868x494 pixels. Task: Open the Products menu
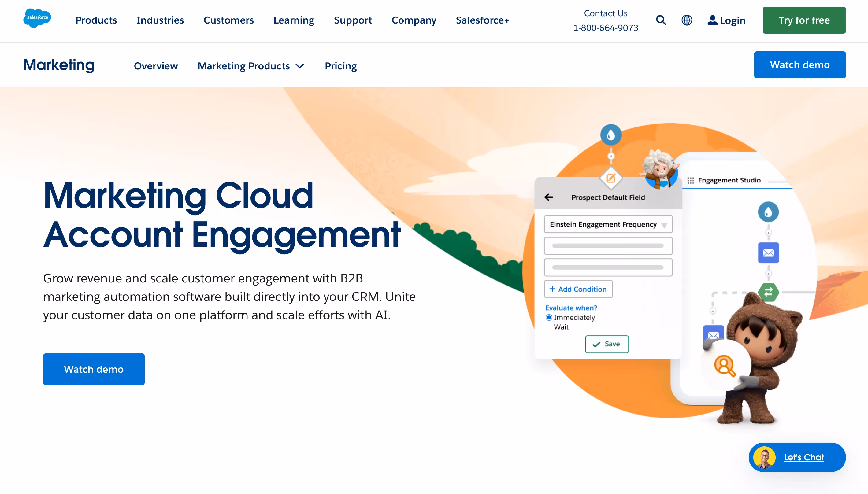click(96, 20)
